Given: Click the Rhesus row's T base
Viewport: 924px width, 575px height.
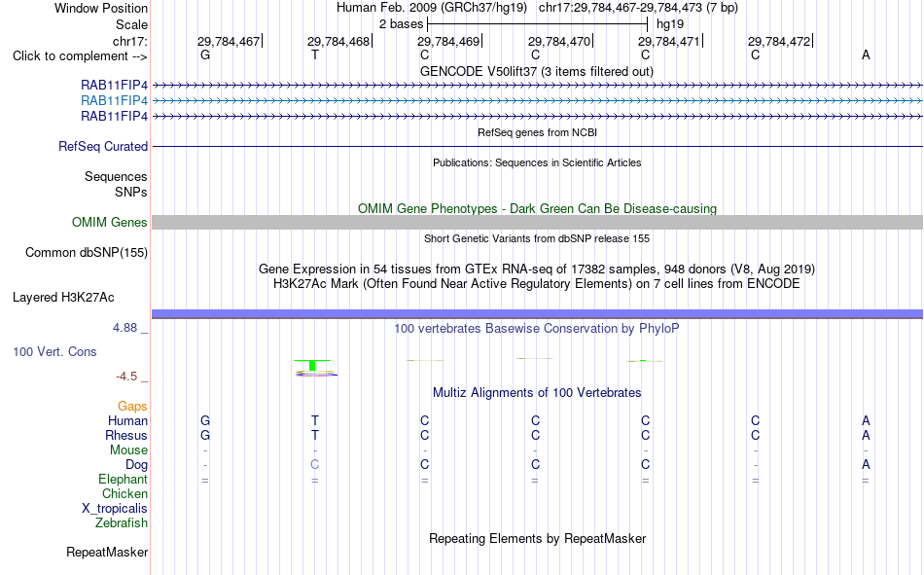Looking at the screenshot, I should (x=315, y=435).
